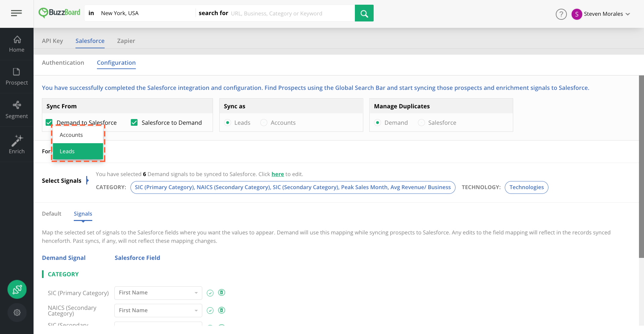Click the page vertical scrollbar
Image resolution: width=644 pixels, height=334 pixels.
641,167
